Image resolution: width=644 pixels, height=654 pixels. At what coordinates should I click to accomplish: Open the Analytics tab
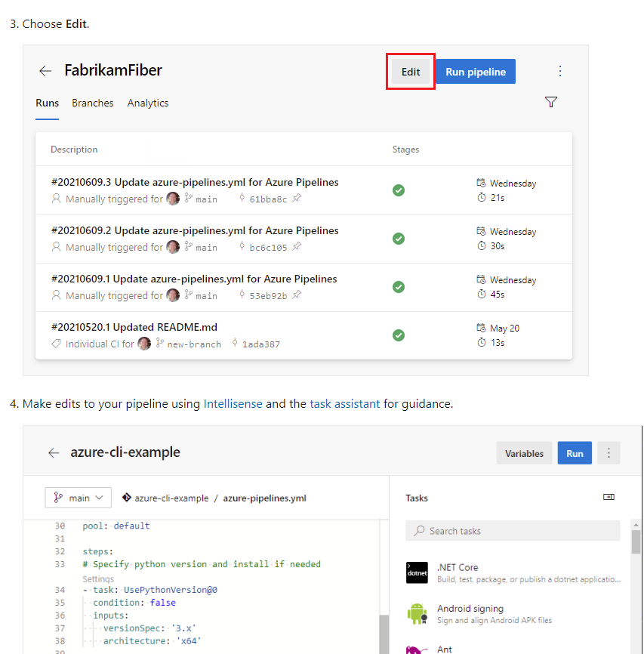tap(148, 103)
